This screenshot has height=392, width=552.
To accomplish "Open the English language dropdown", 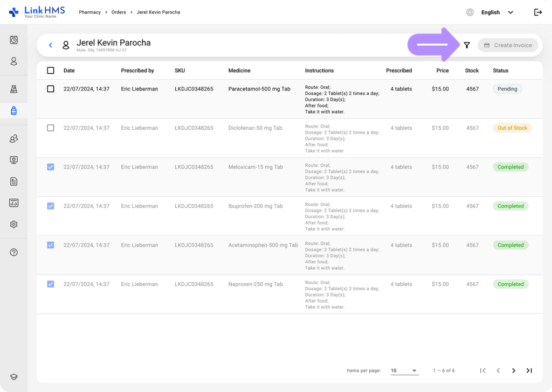I will click(x=497, y=12).
